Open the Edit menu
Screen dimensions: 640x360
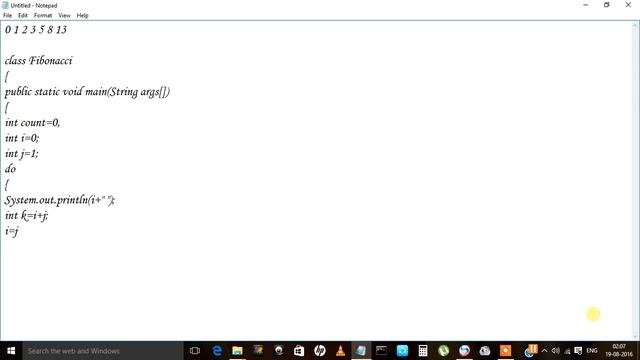pyautogui.click(x=22, y=16)
